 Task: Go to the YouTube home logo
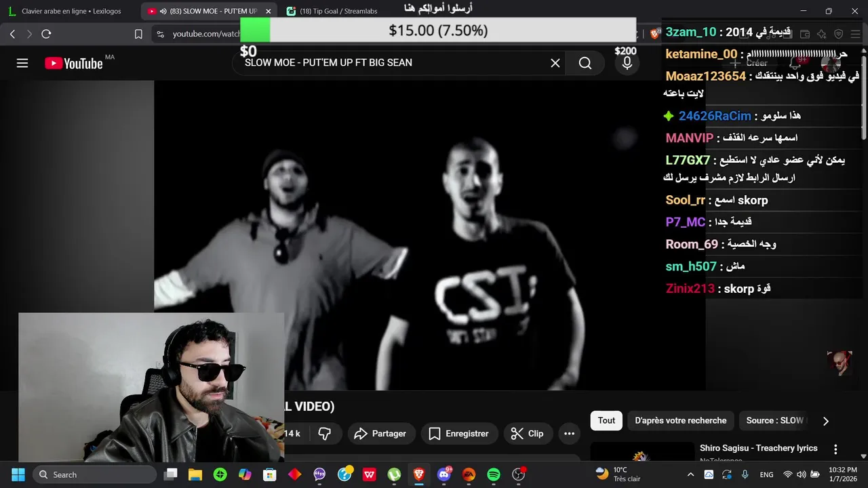pos(74,63)
